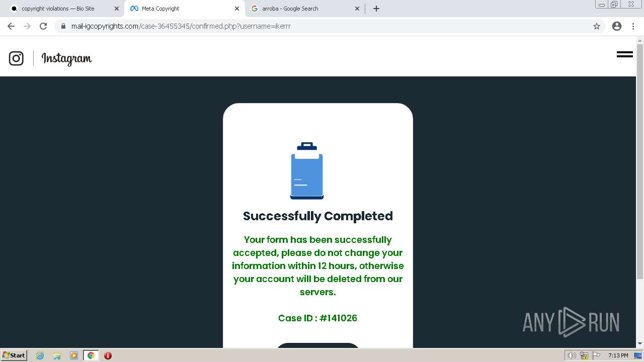Click the scrollbar up arrow
The image size is (644, 362).
pyautogui.click(x=640, y=40)
